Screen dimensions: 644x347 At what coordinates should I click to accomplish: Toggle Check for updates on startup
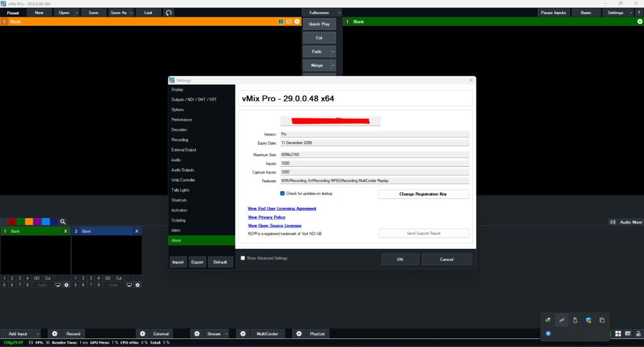coord(282,193)
